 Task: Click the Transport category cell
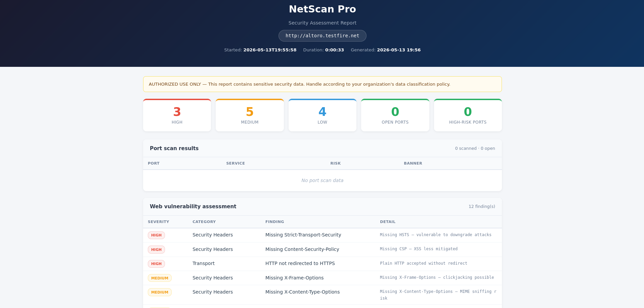tap(203, 263)
